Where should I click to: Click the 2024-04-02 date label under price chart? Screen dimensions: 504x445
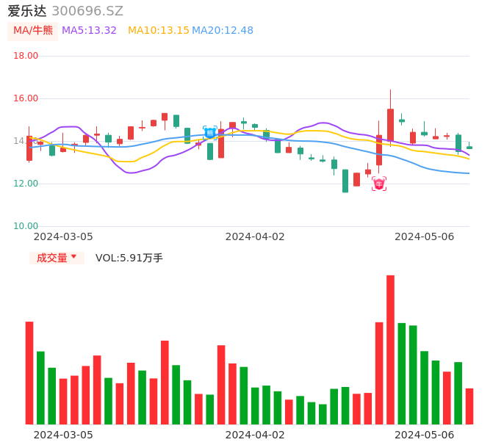(255, 236)
